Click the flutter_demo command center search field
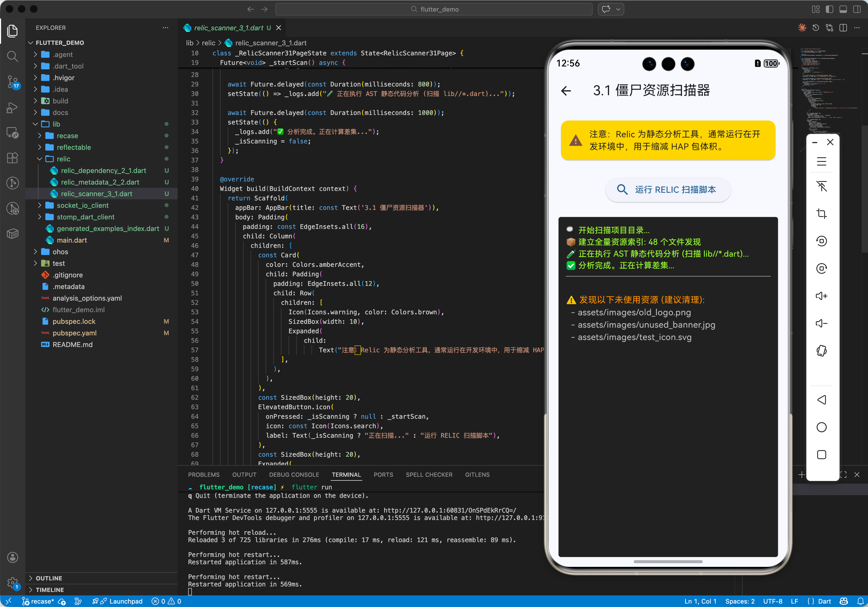 (434, 9)
